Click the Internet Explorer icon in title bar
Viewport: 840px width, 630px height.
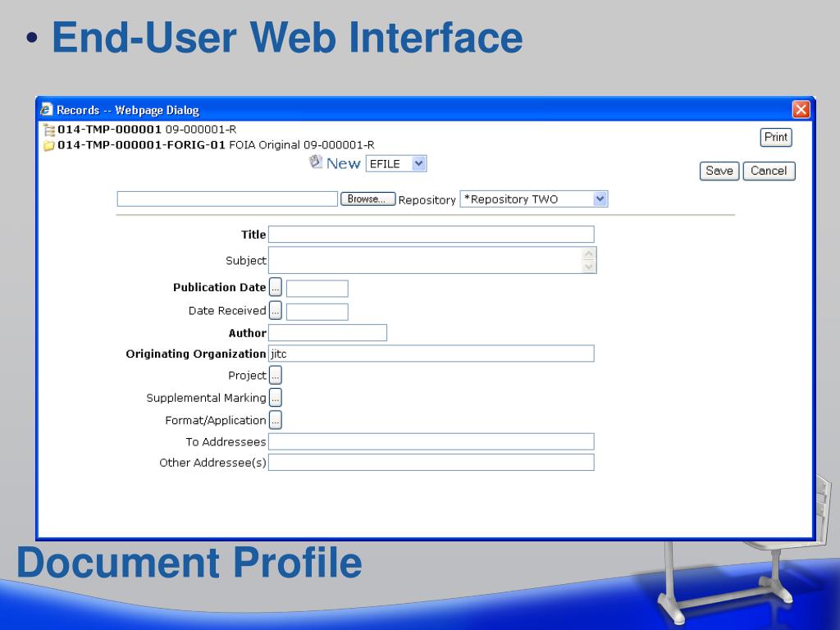47,110
